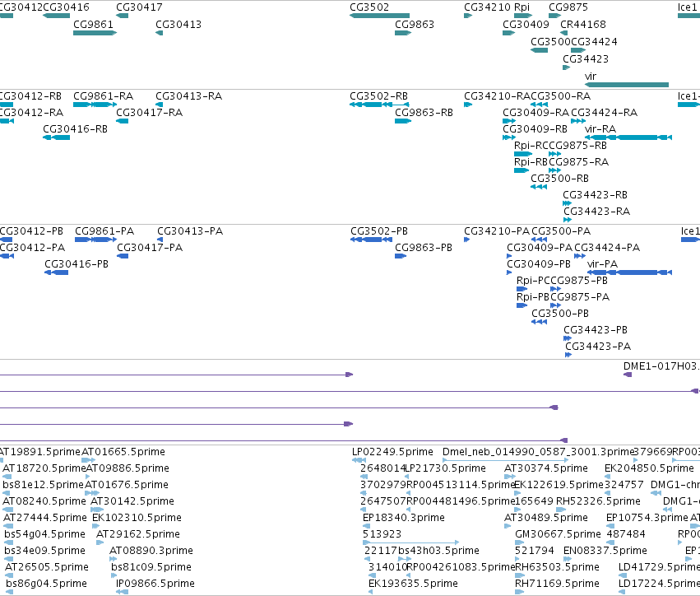
Task: Select transcript CG30416-RB label
Action: click(x=75, y=128)
